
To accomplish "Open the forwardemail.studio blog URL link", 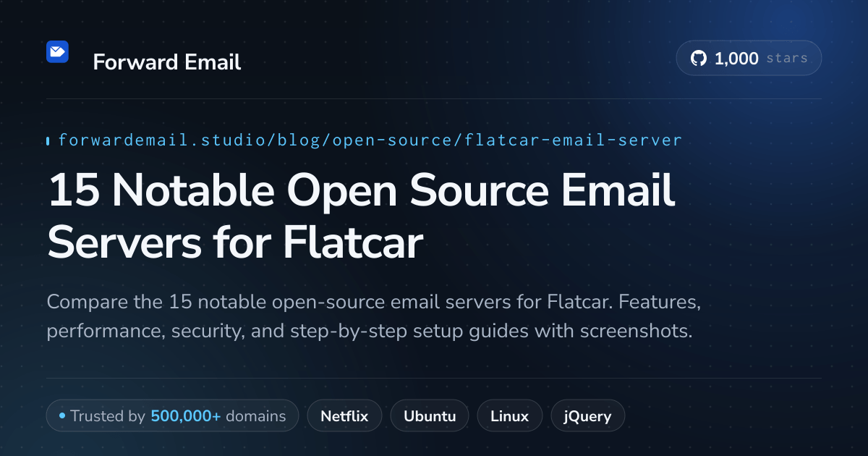I will [370, 140].
